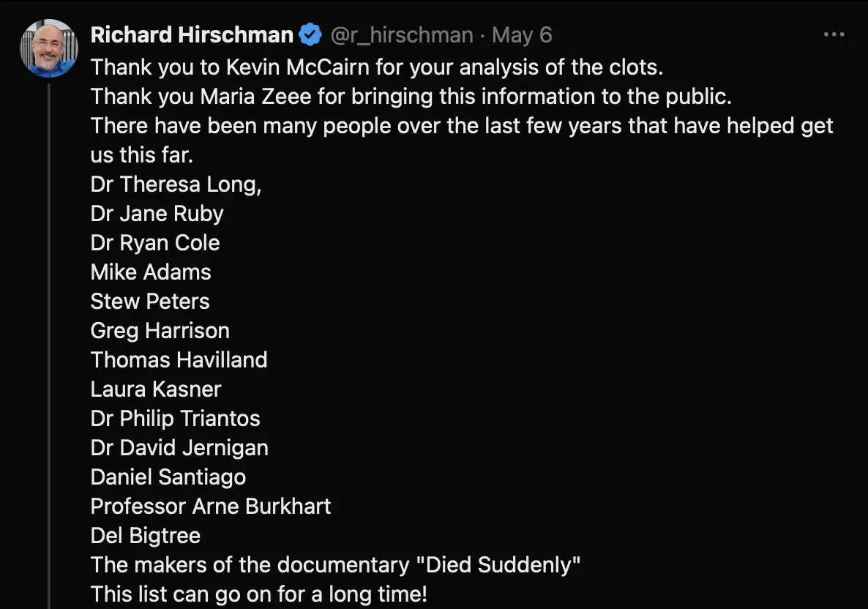
Task: Click the name Professor Arne Burkhart
Action: (211, 507)
